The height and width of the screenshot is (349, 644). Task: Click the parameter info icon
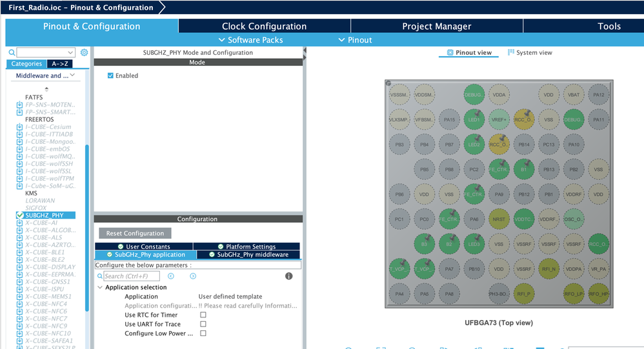click(288, 276)
